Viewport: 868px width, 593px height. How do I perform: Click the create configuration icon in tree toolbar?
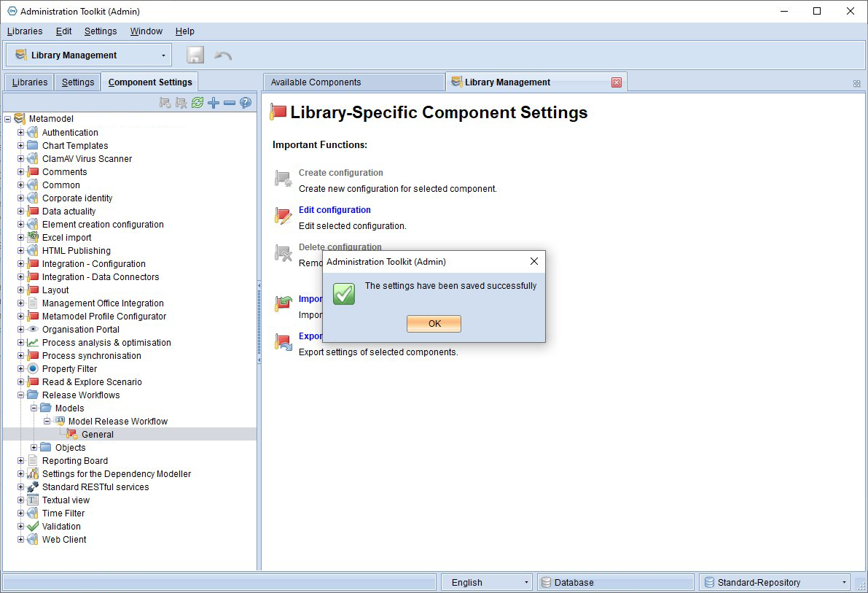[x=165, y=103]
